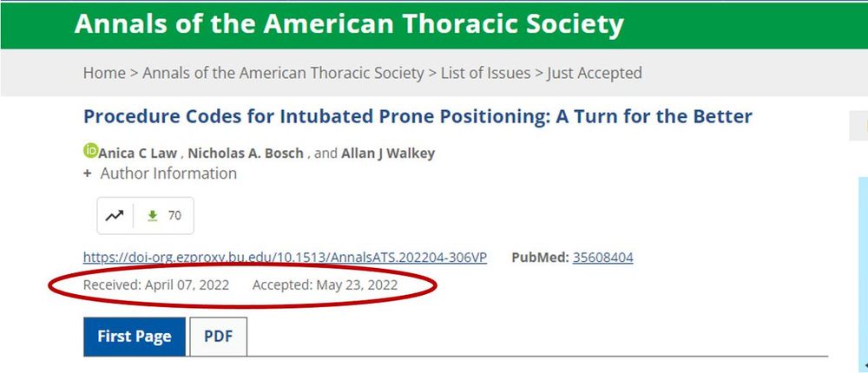Image resolution: width=868 pixels, height=373 pixels.
Task: Open author Anica C Law
Action: coord(138,154)
